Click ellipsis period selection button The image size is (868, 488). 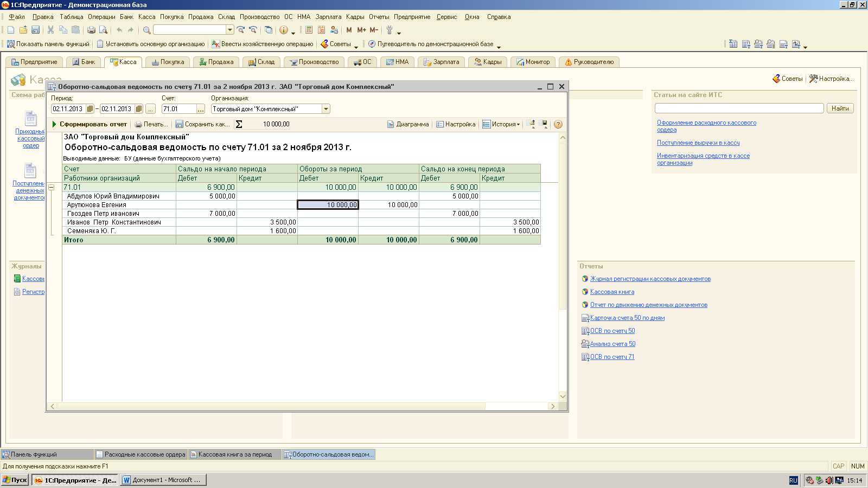[151, 109]
